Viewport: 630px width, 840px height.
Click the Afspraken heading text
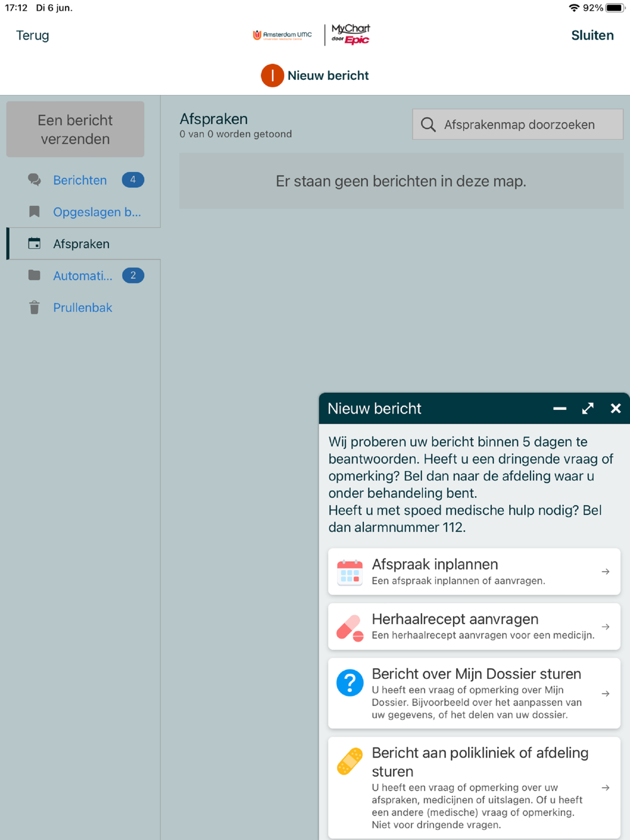[214, 118]
